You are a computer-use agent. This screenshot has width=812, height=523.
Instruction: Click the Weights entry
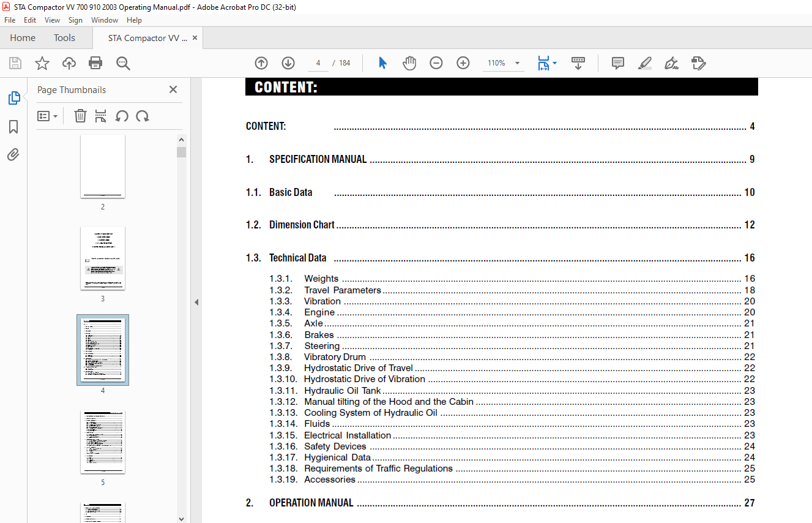[x=512, y=279]
